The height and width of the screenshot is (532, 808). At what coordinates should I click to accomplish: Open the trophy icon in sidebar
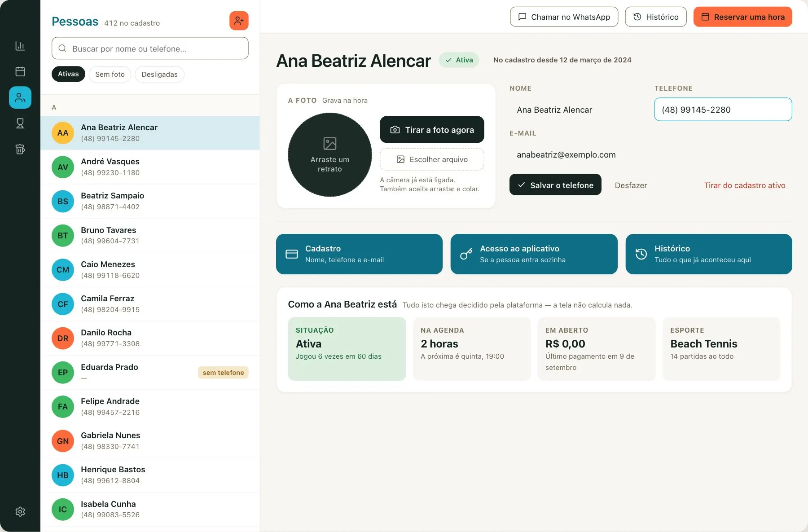[x=20, y=123]
